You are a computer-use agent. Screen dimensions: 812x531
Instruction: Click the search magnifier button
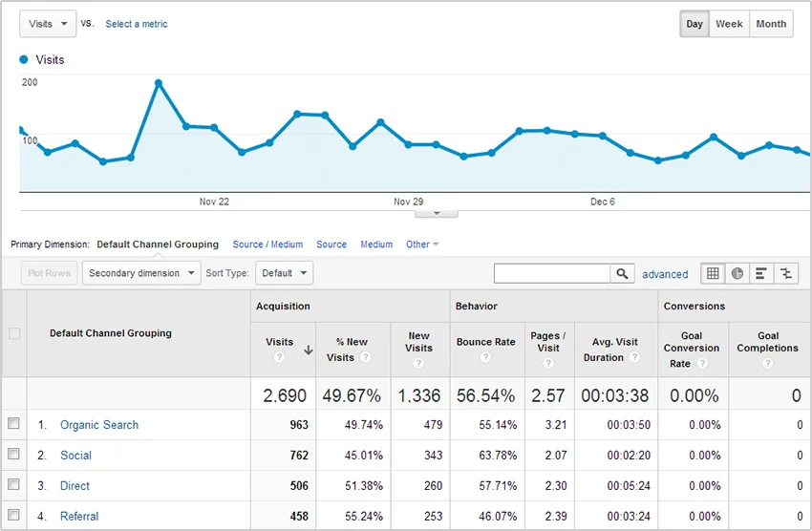click(x=622, y=273)
